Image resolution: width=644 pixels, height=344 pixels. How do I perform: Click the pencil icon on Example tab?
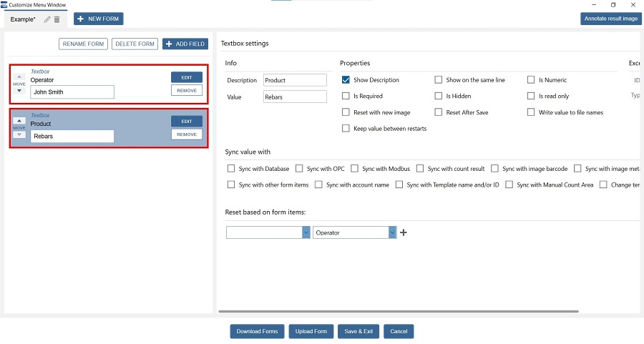click(47, 19)
